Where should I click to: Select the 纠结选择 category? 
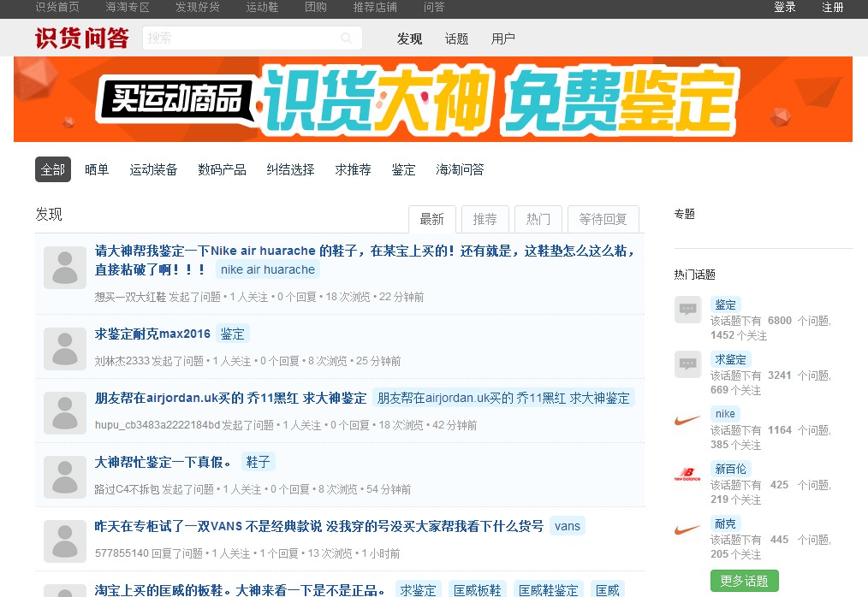(291, 170)
